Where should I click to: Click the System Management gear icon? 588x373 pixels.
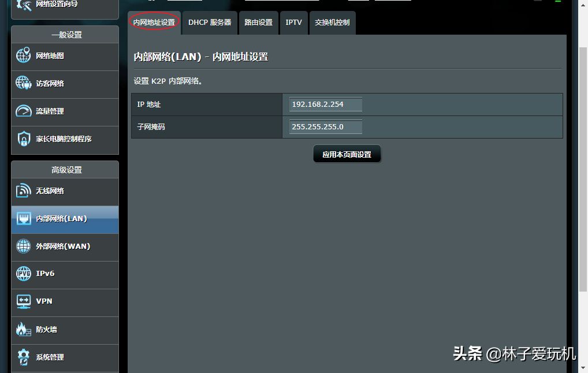(x=24, y=357)
